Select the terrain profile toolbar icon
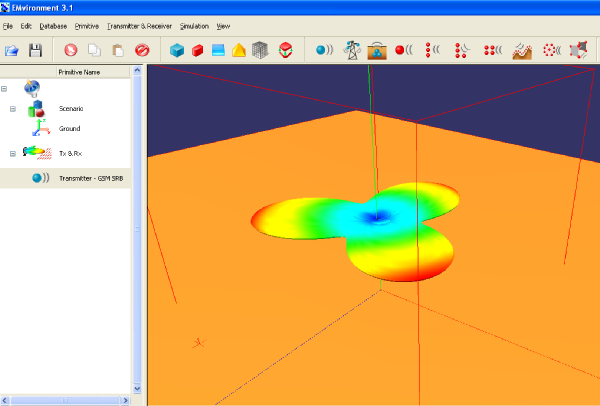The image size is (600, 406). pos(522,49)
